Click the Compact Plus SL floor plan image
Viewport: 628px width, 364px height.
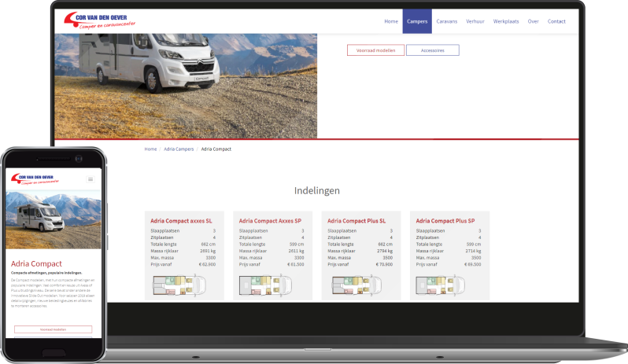pos(356,285)
